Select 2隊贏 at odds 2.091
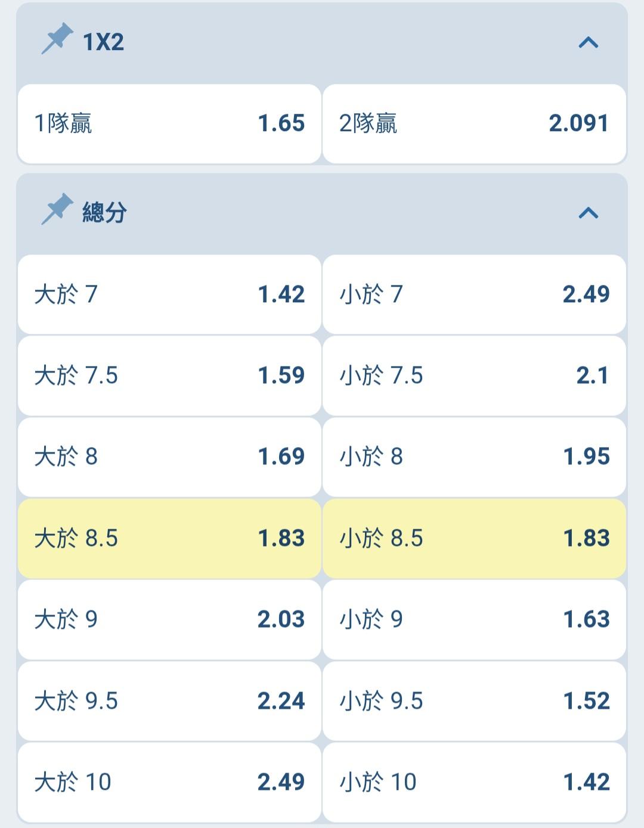Viewport: 644px width, 828px height. (x=474, y=124)
